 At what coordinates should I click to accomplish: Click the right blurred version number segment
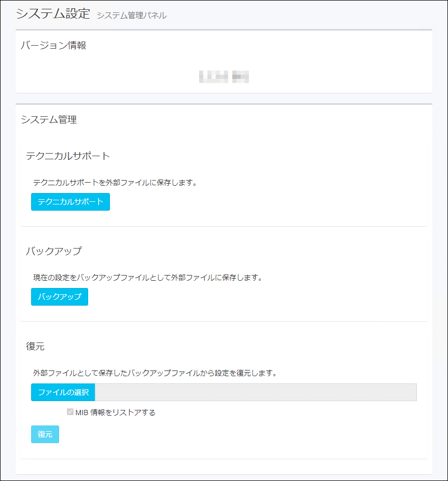click(x=241, y=77)
